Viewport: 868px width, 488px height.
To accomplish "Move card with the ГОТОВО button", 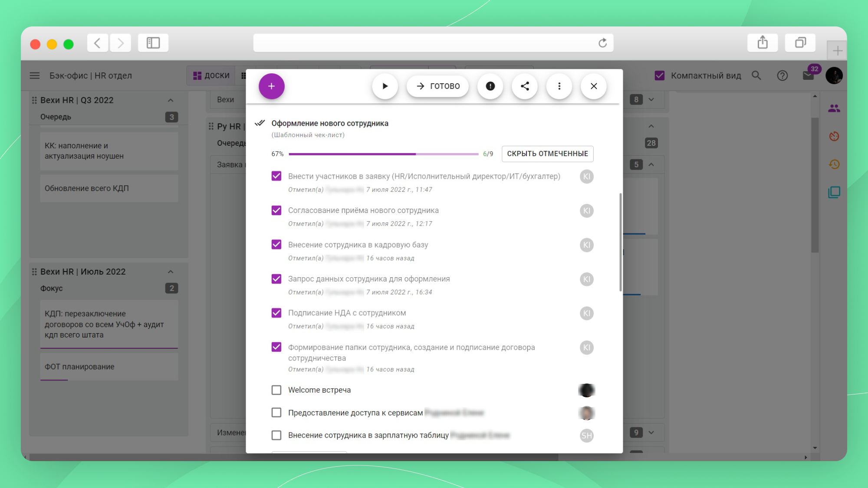I will pos(437,86).
